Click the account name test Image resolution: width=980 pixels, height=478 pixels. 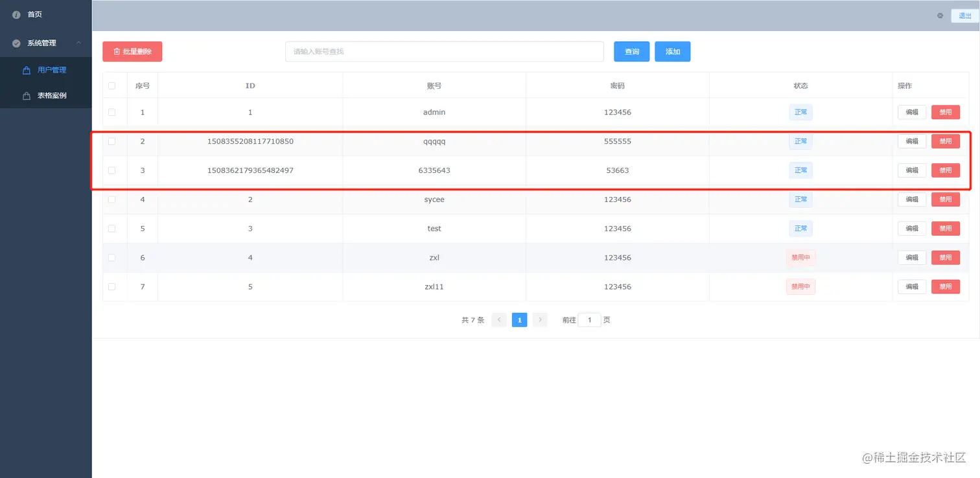[434, 229]
